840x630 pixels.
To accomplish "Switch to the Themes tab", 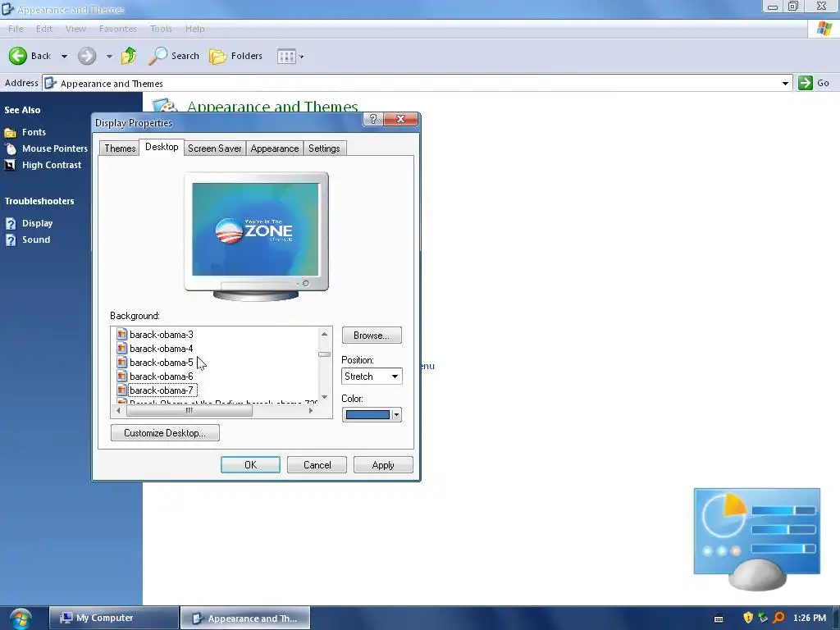I will tap(120, 148).
